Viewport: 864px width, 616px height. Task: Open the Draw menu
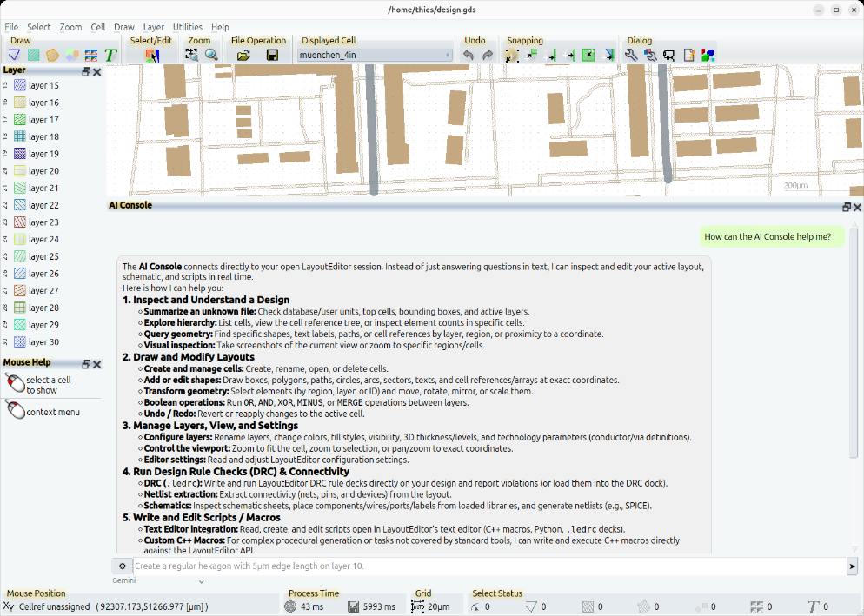pos(124,27)
